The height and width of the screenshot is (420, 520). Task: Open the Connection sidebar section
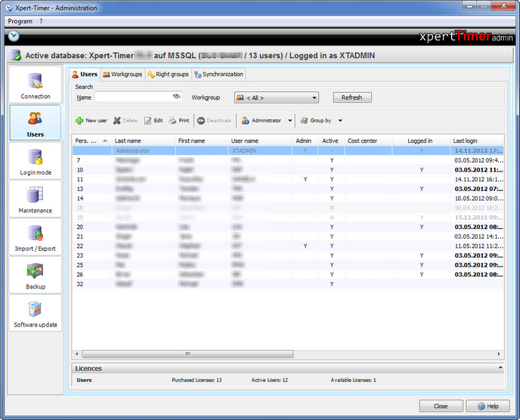point(36,85)
